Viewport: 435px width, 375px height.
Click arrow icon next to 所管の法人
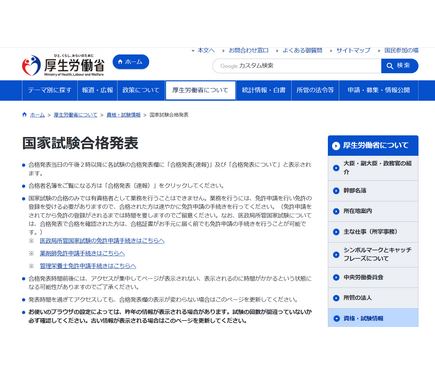[x=336, y=298]
